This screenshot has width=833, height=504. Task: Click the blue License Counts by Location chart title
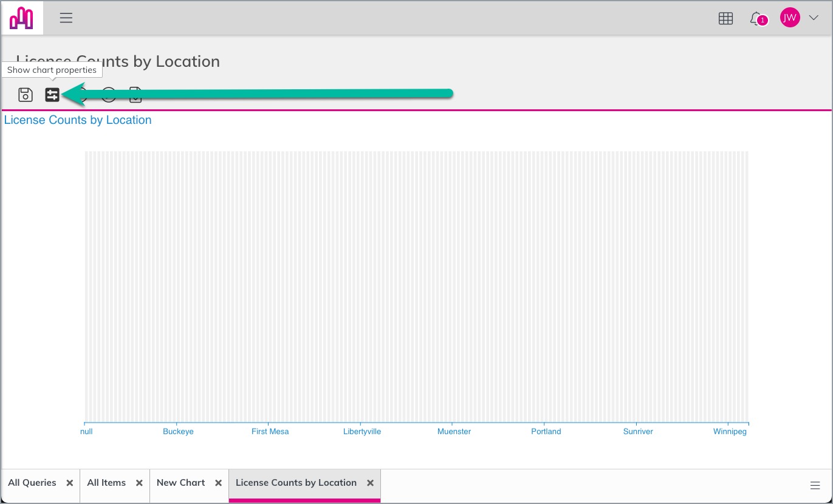pos(78,120)
